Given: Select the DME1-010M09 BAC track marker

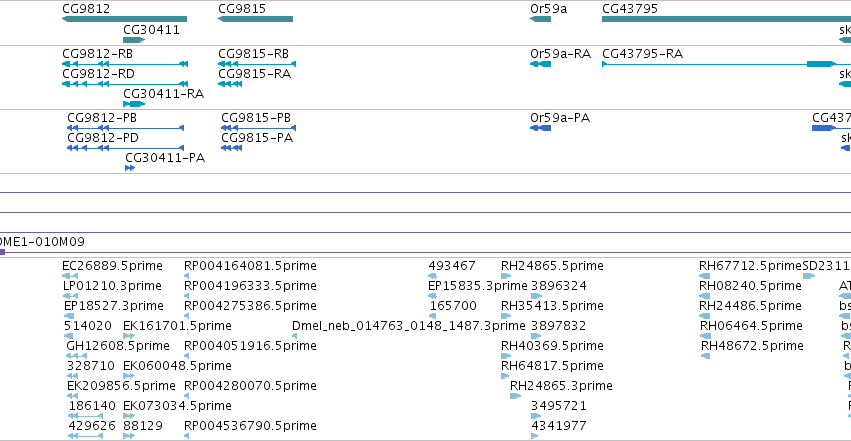Looking at the screenshot, I should pyautogui.click(x=2, y=252).
